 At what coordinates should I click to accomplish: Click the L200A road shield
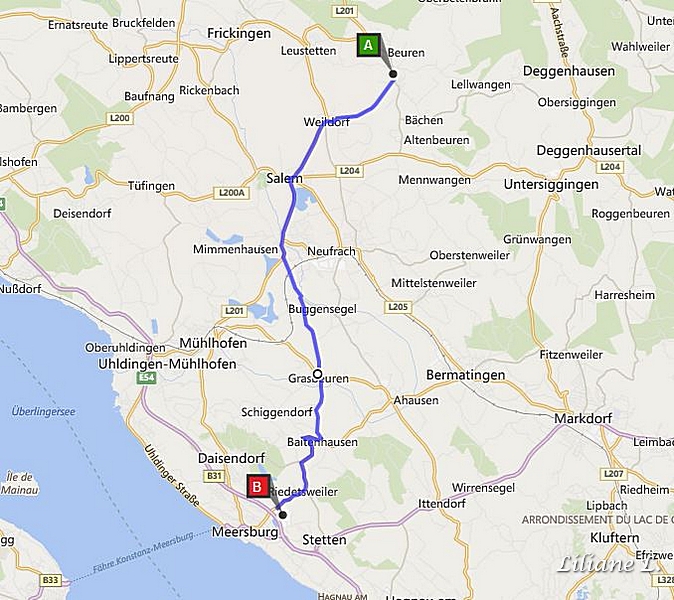[232, 193]
